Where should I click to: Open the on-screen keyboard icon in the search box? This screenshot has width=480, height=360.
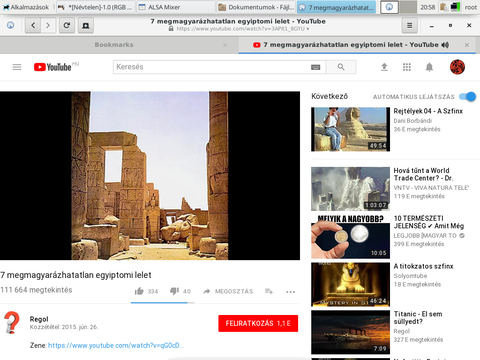pos(315,67)
